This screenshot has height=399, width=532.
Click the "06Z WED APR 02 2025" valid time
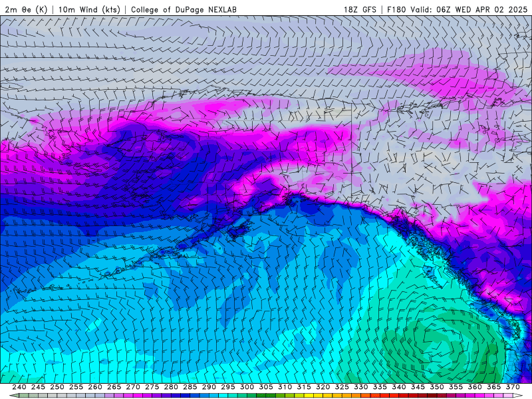click(x=481, y=10)
